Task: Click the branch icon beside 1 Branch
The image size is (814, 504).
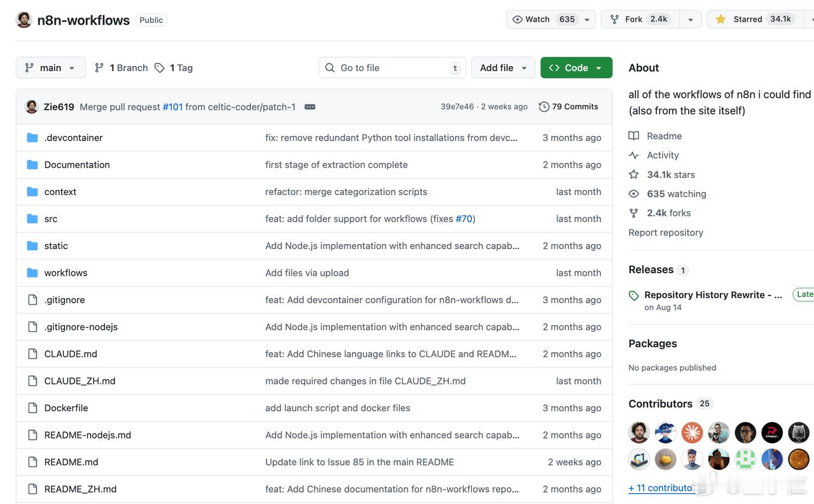Action: tap(99, 67)
